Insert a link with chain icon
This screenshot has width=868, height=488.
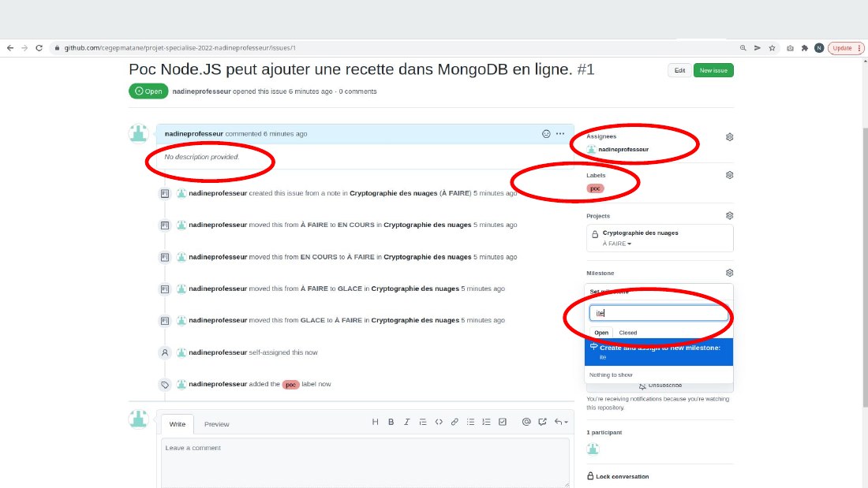[455, 422]
